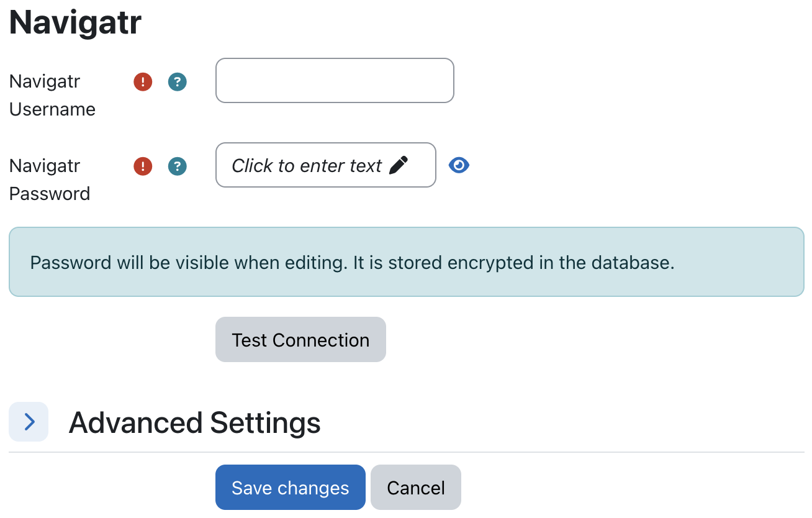
Task: Click the Advanced Settings heading
Action: click(x=194, y=422)
